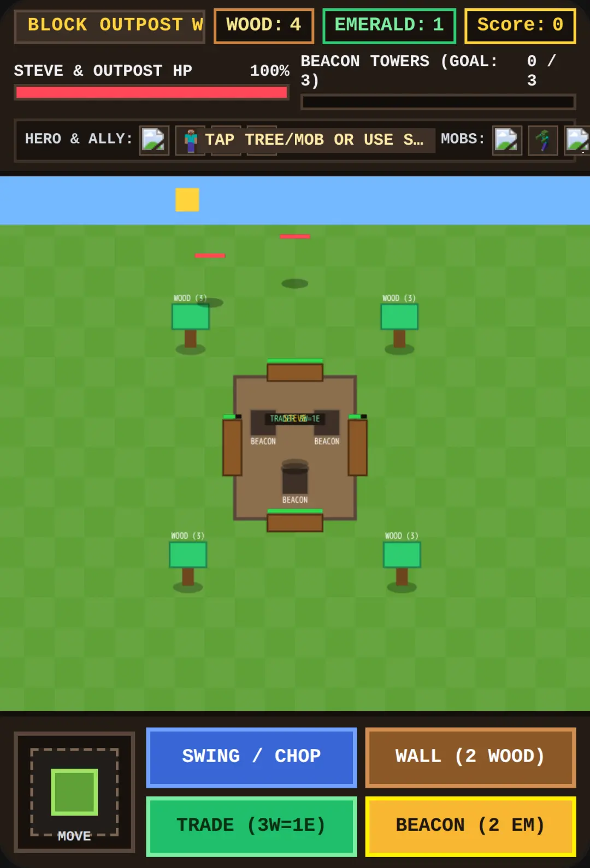Screen dimensions: 590x868
Task: Select the zombie icon in MOBS row
Action: click(x=542, y=140)
